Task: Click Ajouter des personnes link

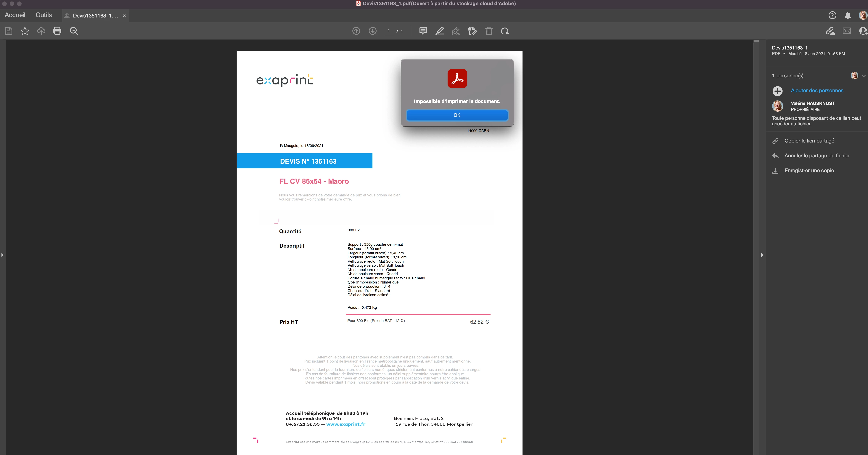Action: click(817, 91)
